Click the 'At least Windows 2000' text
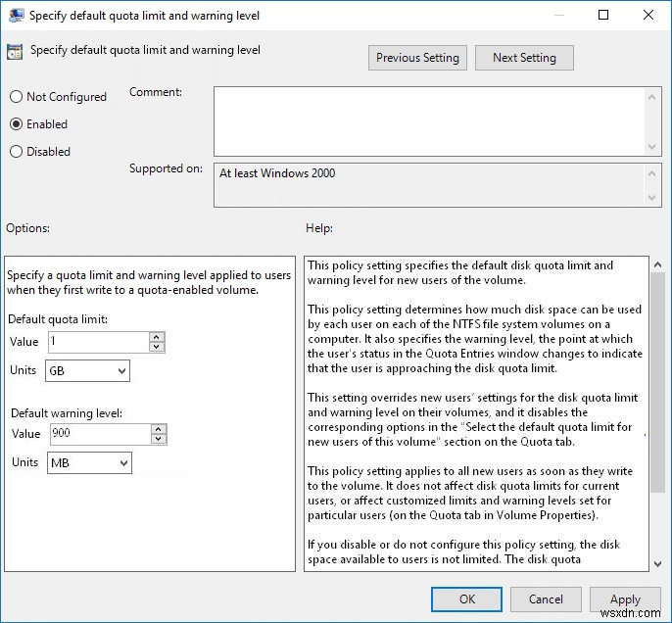Screen dimensions: 672x623 point(277,173)
